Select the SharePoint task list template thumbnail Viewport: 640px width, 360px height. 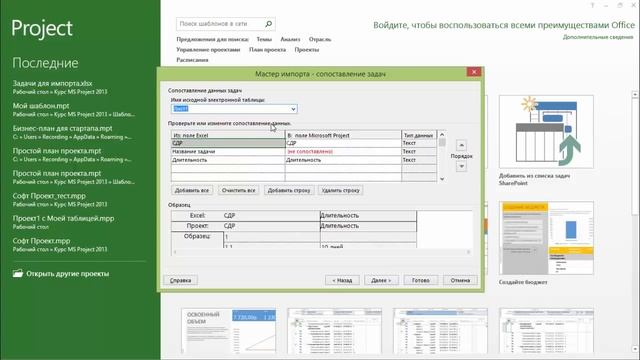coord(546,132)
